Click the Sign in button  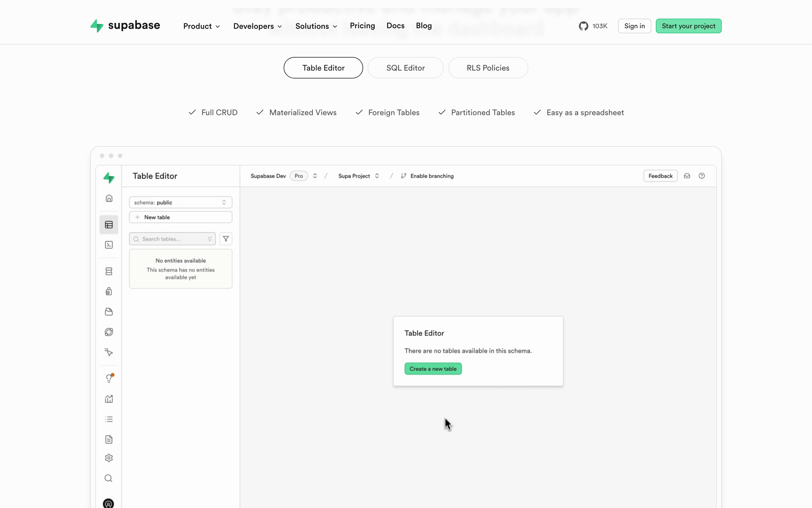point(634,26)
